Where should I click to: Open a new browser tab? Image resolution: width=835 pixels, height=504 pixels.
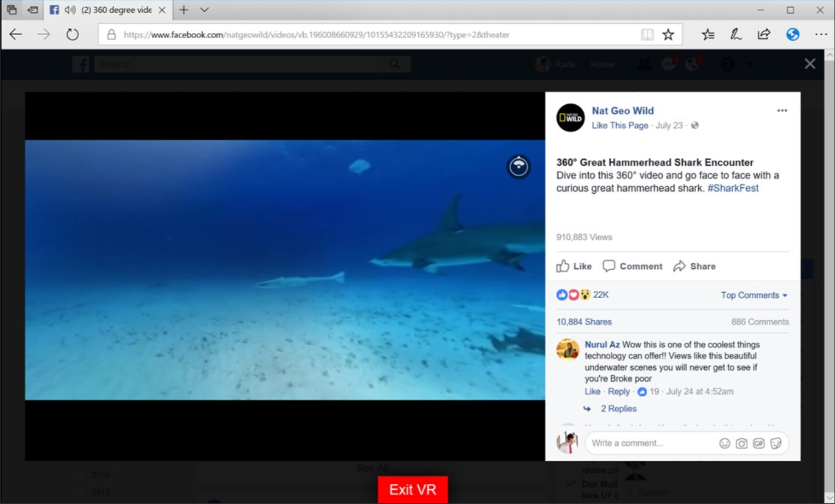pos(184,10)
